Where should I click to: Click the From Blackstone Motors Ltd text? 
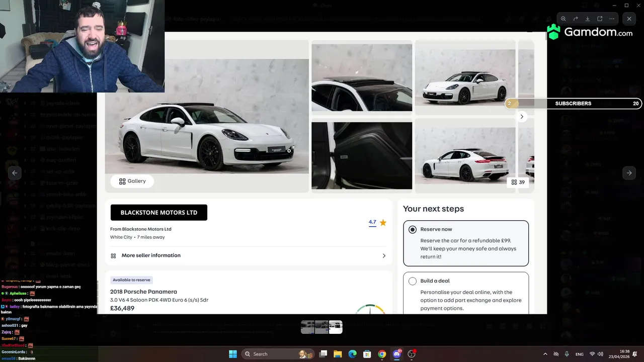pyautogui.click(x=141, y=229)
